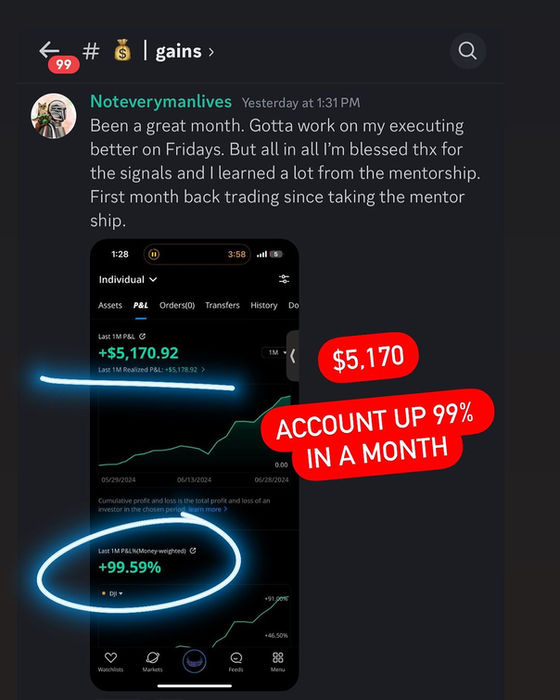Expand the gains channel header chevron
Screen dimensions: 560x700
(211, 53)
